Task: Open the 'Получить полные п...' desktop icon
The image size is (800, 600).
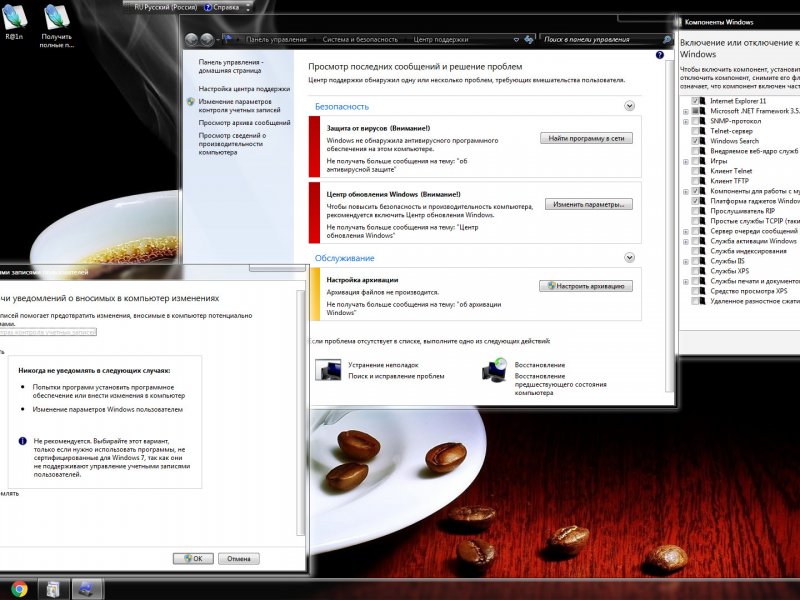Action: [57, 26]
